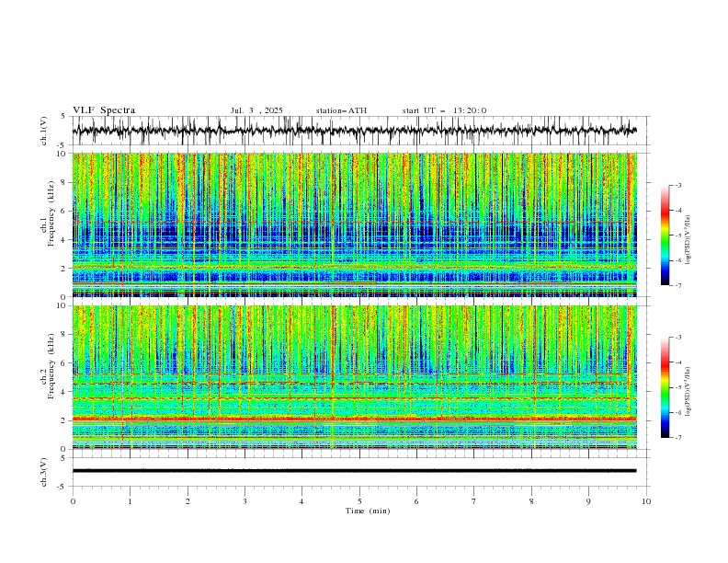Click the ch.3 flat voltage trace
Screen dimensions: 728x563
click(354, 471)
